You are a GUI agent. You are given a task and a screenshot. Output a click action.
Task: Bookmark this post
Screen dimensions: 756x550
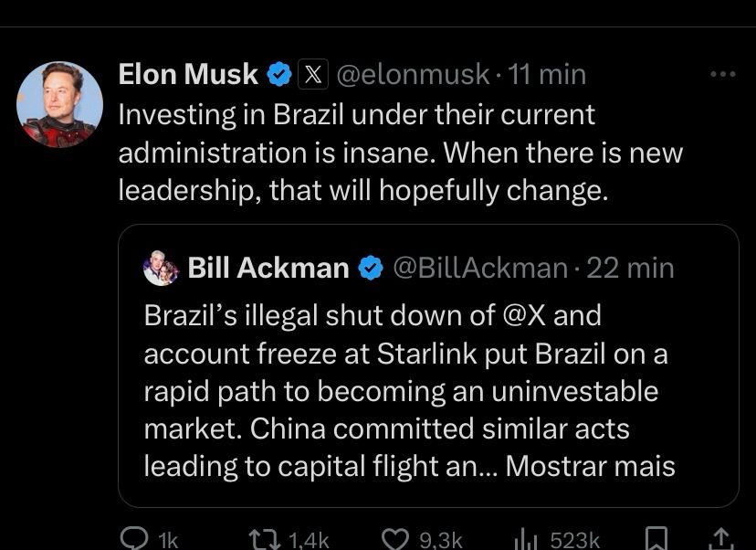[656, 539]
